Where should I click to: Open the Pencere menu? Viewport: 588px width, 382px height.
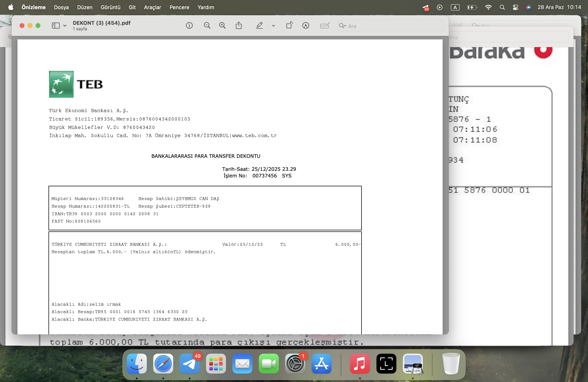(179, 7)
